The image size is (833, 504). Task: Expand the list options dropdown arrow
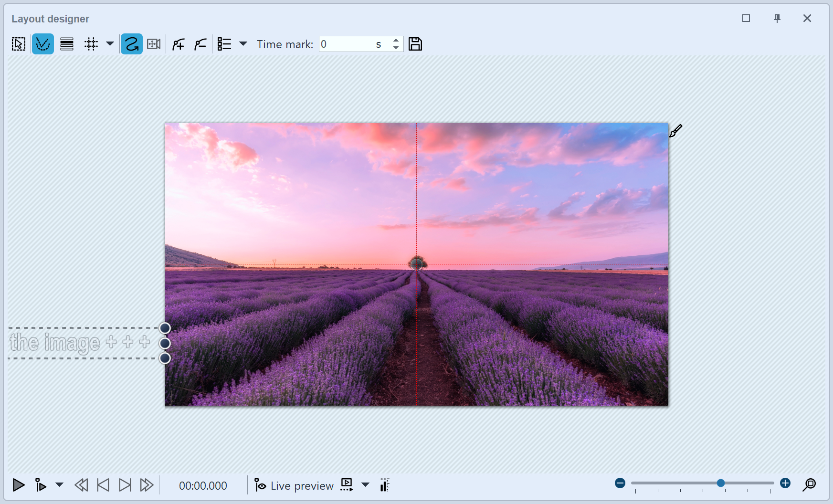[243, 44]
